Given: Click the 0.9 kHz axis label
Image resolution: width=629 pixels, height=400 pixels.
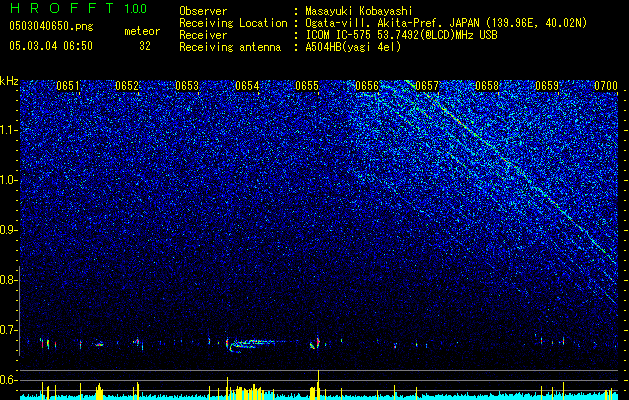Looking at the screenshot, I should coord(8,230).
